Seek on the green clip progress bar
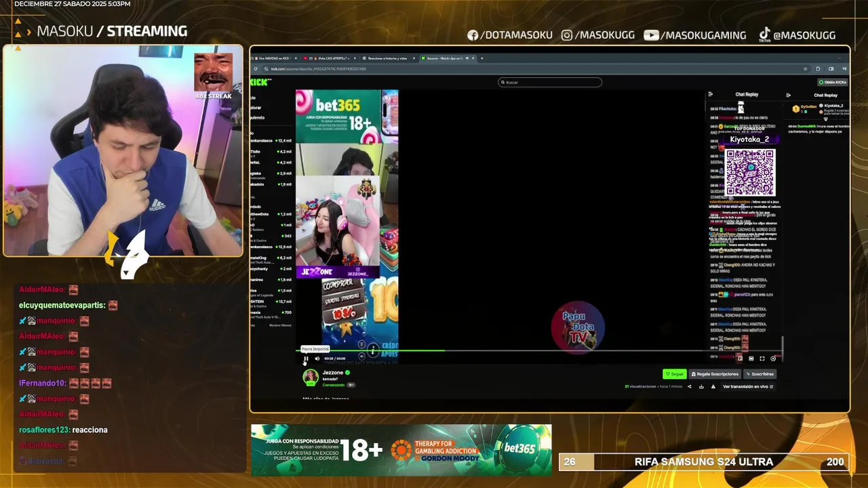The width and height of the screenshot is (868, 488). [540, 350]
